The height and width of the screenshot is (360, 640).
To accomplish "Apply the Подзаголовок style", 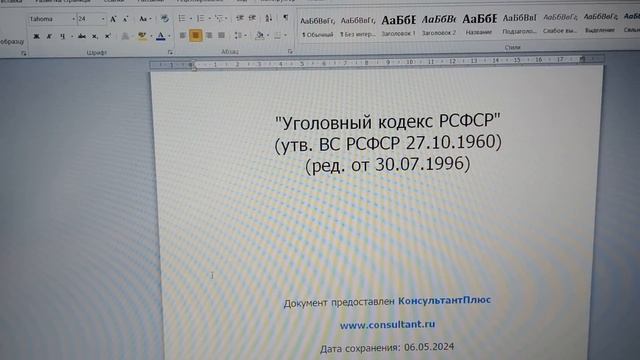I will (x=519, y=24).
